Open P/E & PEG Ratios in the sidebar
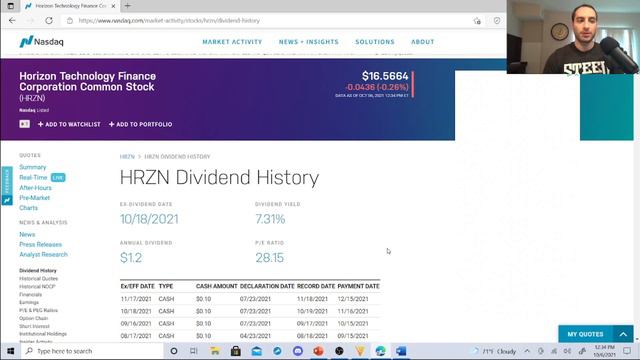The image size is (640, 360). point(38,310)
